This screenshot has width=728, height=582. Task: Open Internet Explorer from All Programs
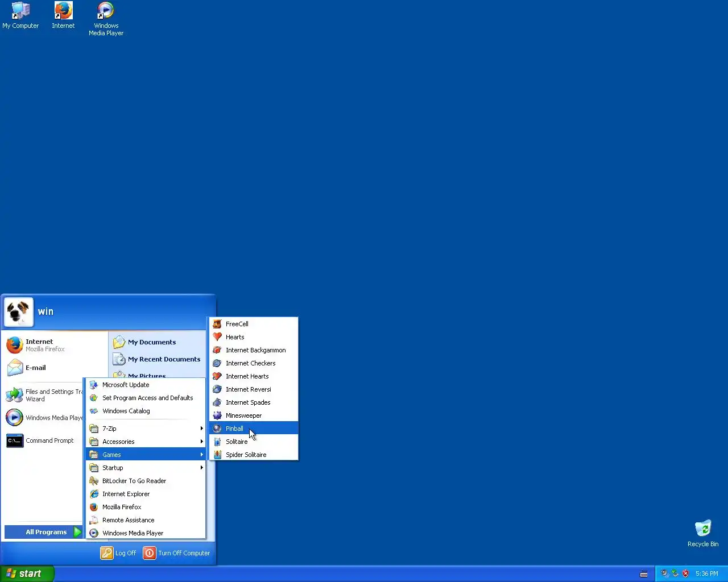pyautogui.click(x=146, y=494)
